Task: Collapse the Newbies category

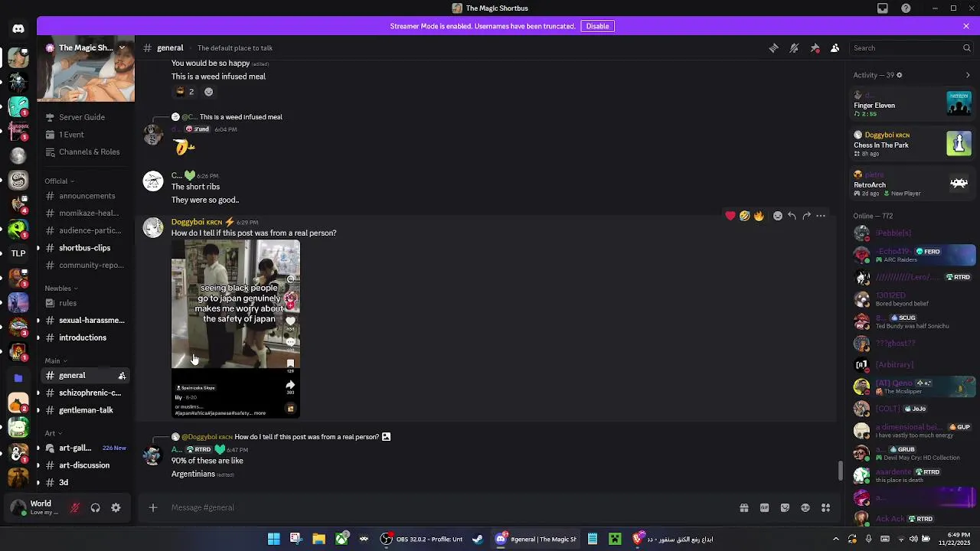Action: tap(61, 289)
